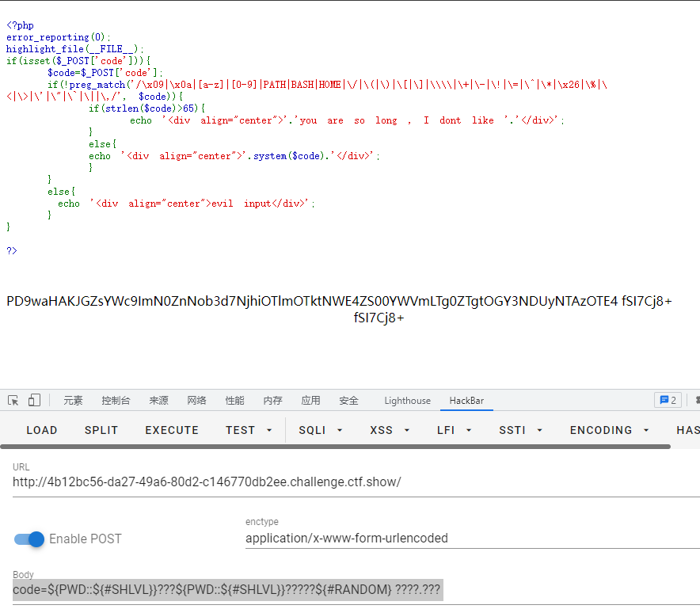Switch to the 内存 (Memory) tab

point(272,401)
